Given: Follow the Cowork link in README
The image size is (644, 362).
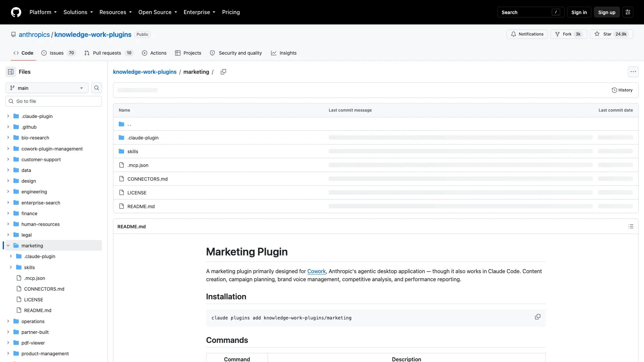Looking at the screenshot, I should point(316,271).
